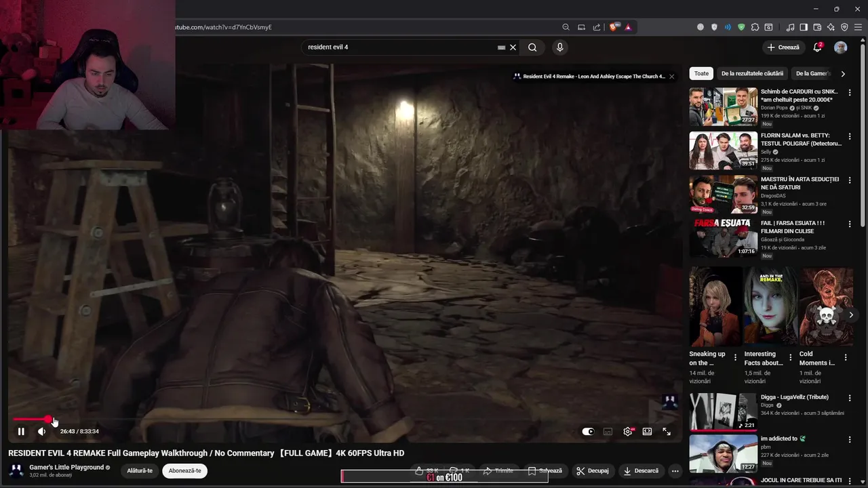The height and width of the screenshot is (488, 868).
Task: Click the channel watermark in player corner
Action: coord(670,402)
